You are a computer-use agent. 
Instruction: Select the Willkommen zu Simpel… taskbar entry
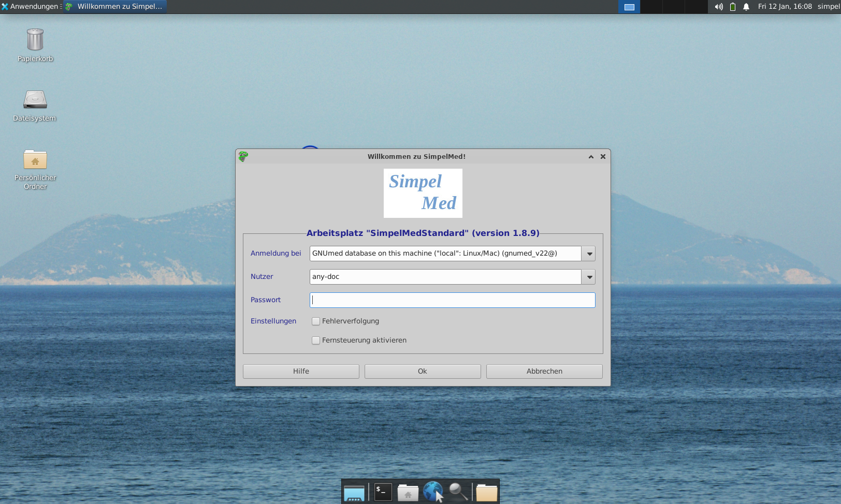[x=114, y=7]
